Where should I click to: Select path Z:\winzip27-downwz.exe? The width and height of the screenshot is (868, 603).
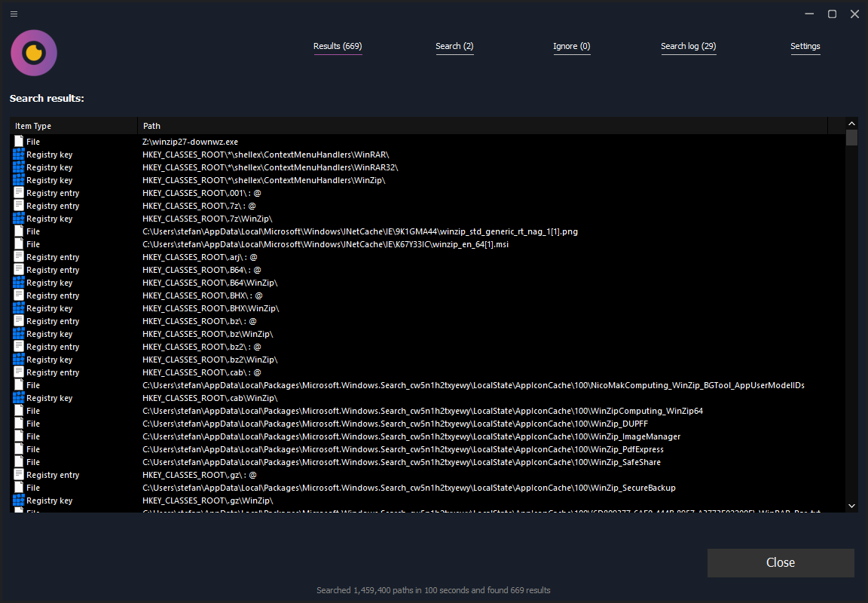pos(190,142)
